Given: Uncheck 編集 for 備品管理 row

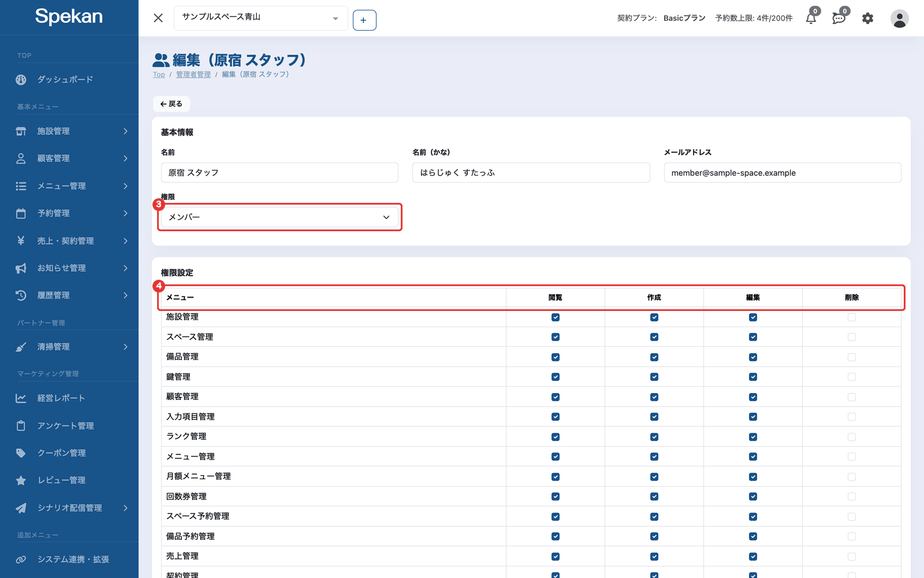Looking at the screenshot, I should click(x=753, y=357).
